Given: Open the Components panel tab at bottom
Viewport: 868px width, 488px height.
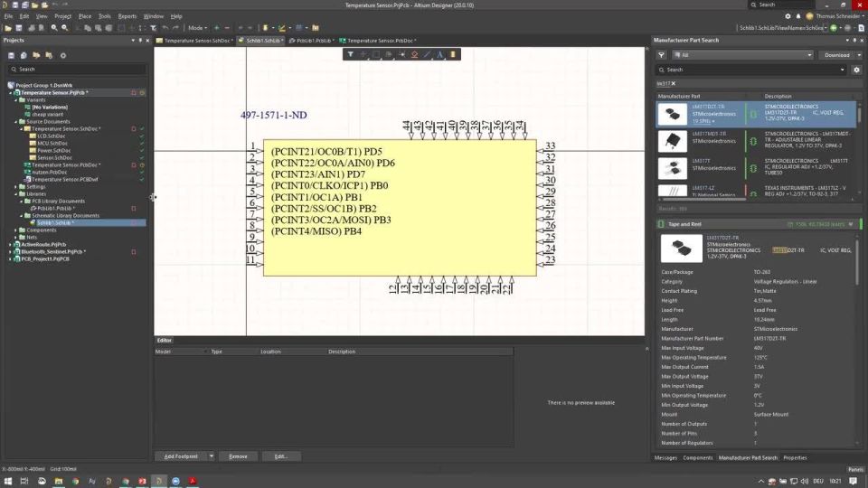Looking at the screenshot, I should (x=697, y=457).
